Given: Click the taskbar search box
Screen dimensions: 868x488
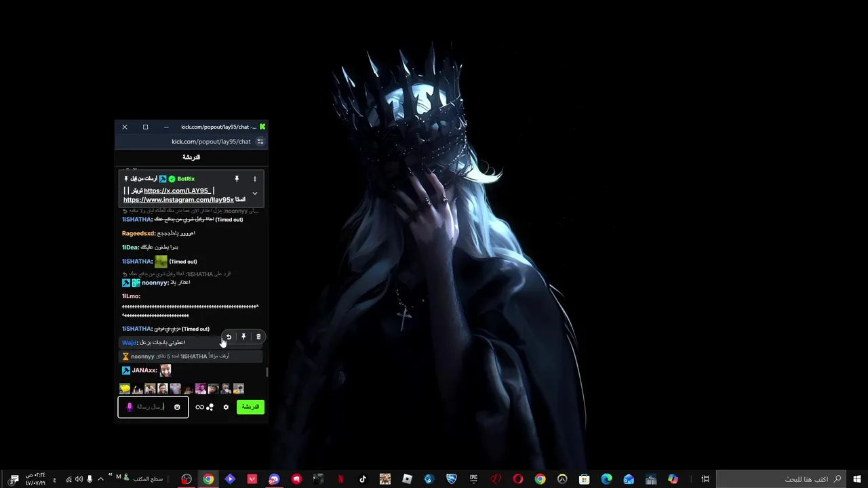Looking at the screenshot, I should [x=781, y=479].
